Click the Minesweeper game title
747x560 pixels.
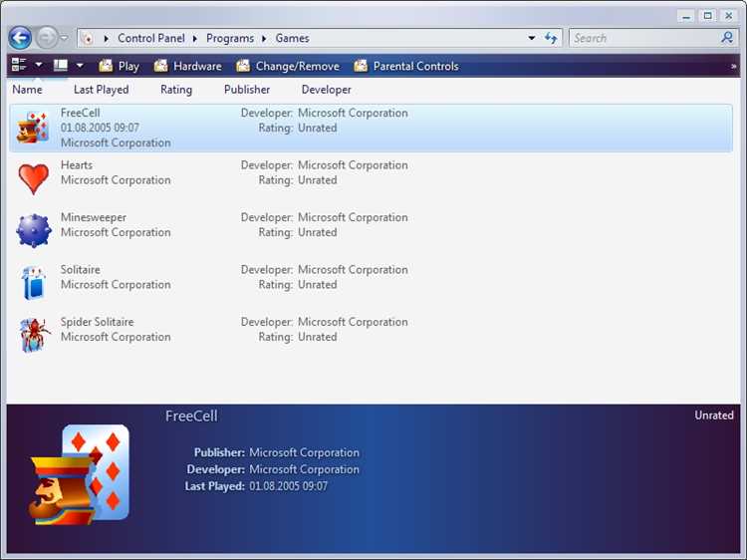click(94, 217)
